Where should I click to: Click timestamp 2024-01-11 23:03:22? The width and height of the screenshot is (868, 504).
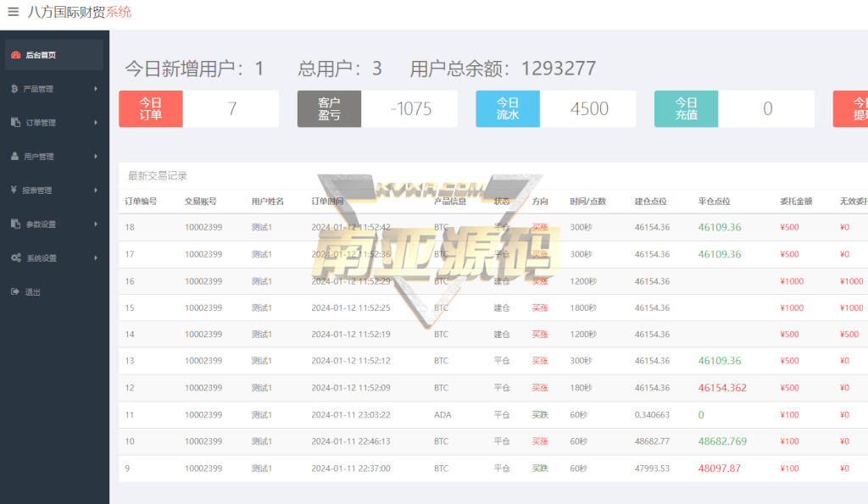(350, 414)
